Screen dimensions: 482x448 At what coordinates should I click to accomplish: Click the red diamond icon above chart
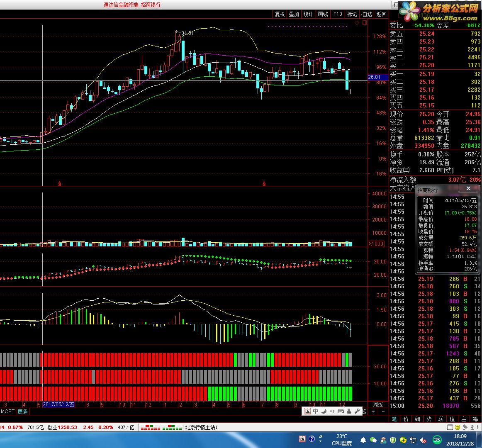point(357,22)
